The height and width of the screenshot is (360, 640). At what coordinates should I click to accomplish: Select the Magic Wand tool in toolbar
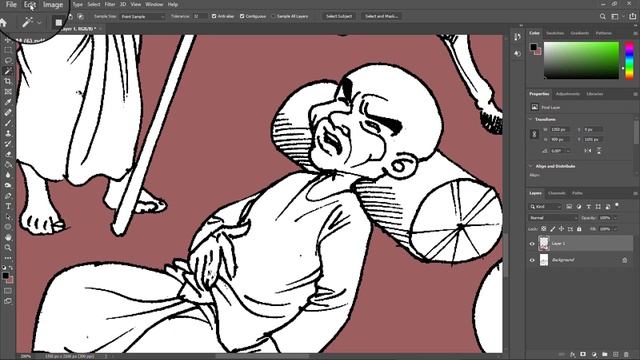[x=8, y=71]
